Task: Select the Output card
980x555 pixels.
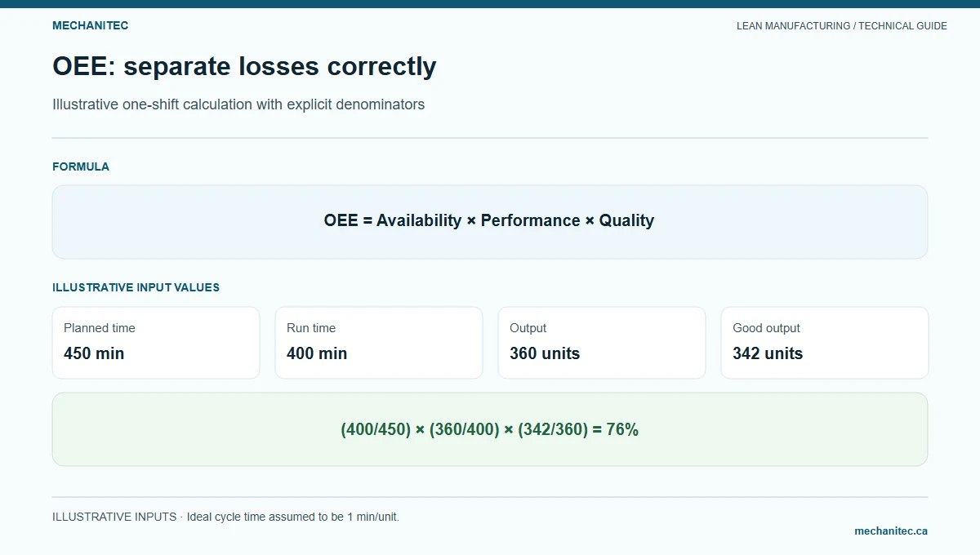Action: [602, 343]
